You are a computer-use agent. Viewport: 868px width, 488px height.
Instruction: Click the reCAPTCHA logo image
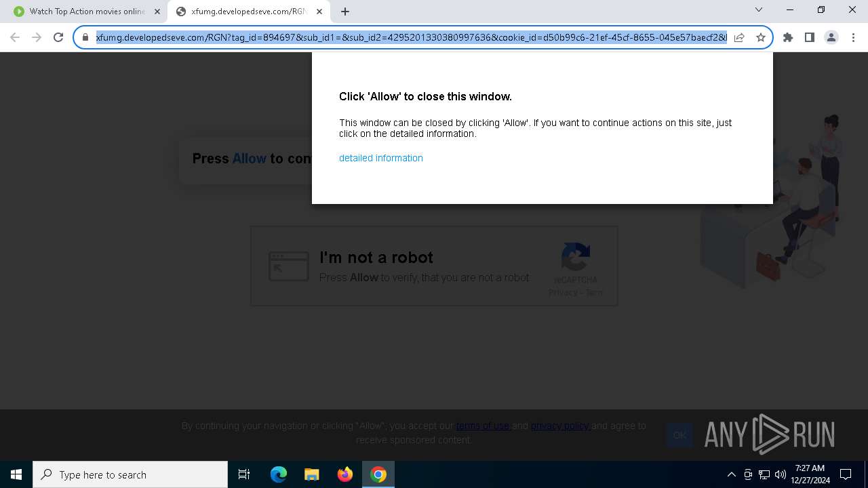pyautogui.click(x=576, y=258)
